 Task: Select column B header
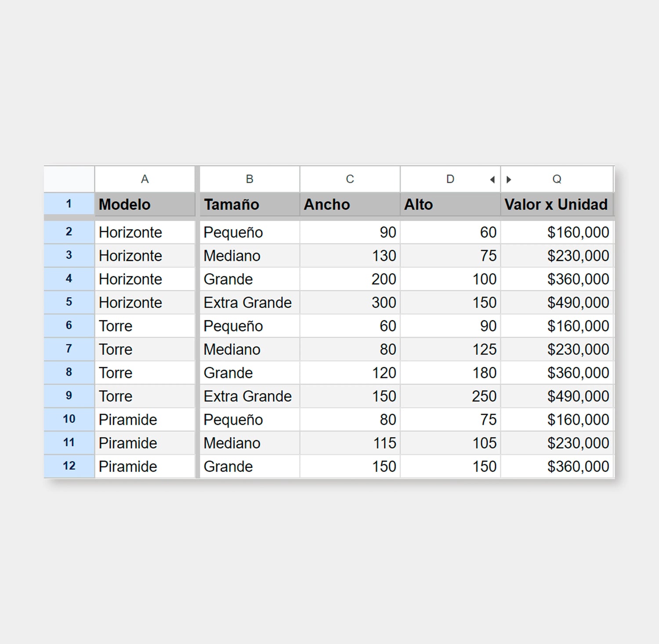[249, 179]
